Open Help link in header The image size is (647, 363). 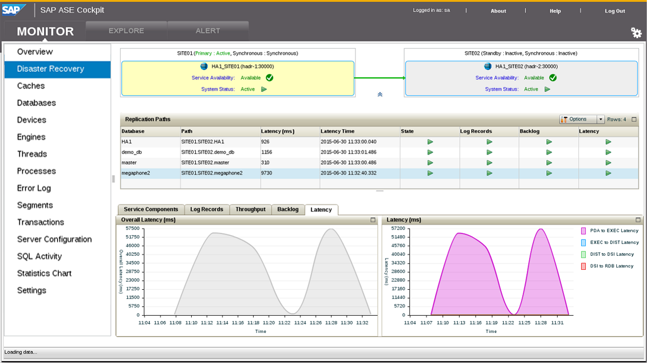click(555, 11)
